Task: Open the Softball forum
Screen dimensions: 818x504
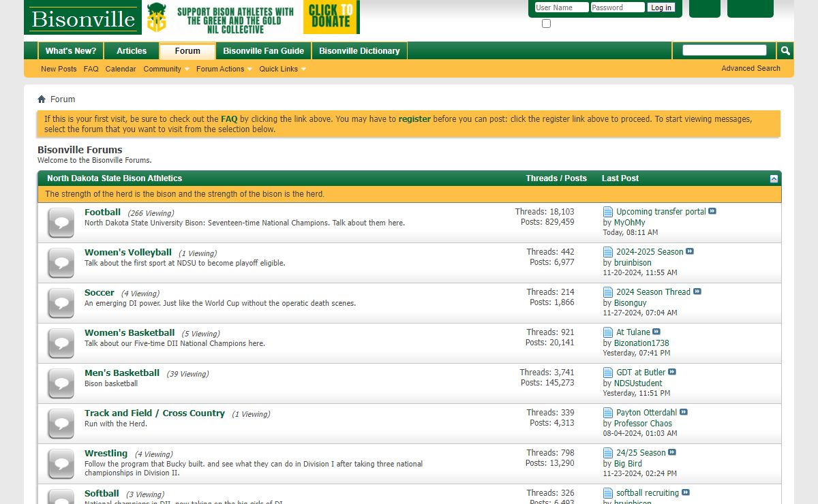Action: pos(102,493)
